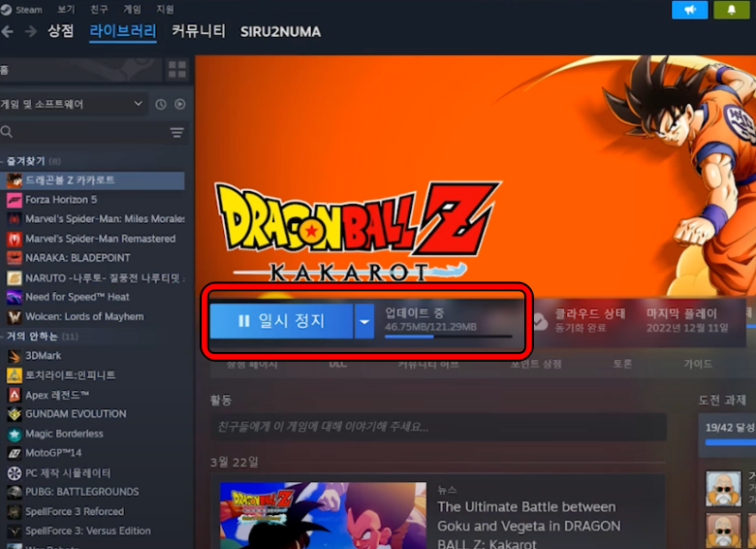Click the Magic Borderless star icon
756x549 pixels.
(x=14, y=434)
